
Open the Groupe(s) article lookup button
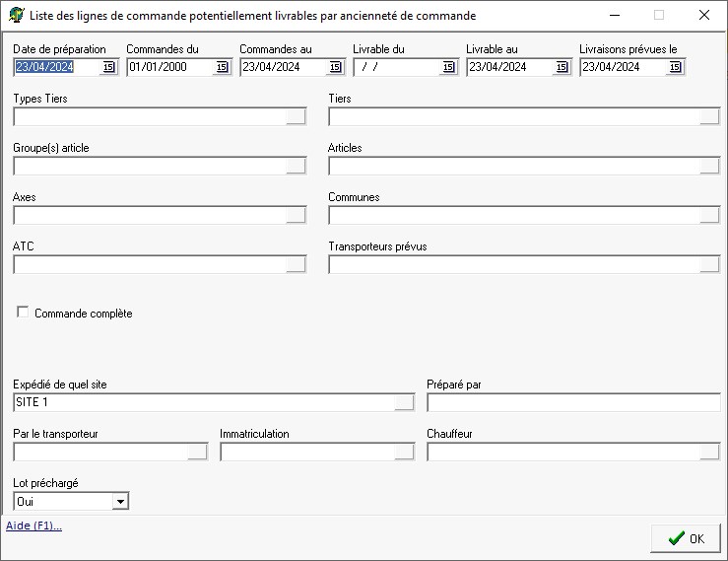(296, 166)
